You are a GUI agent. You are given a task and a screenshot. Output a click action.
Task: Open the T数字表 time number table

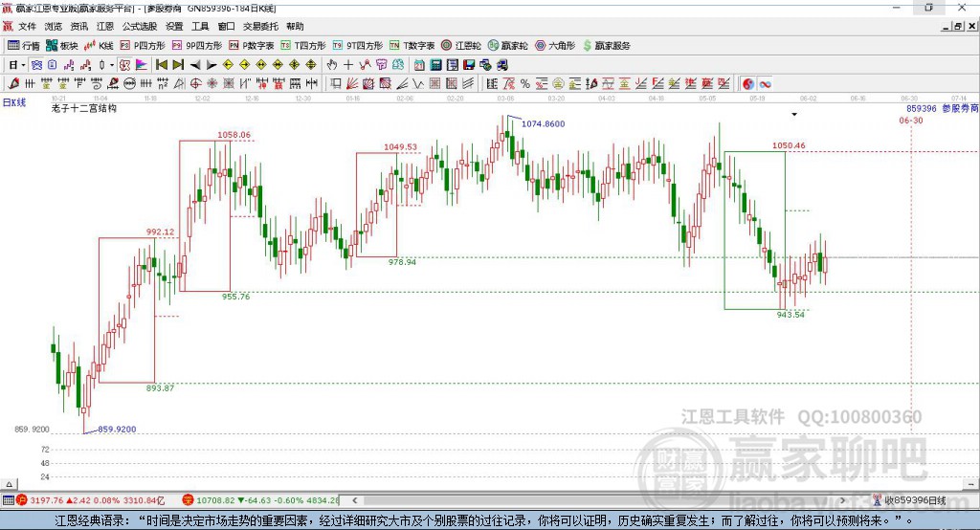coord(412,46)
